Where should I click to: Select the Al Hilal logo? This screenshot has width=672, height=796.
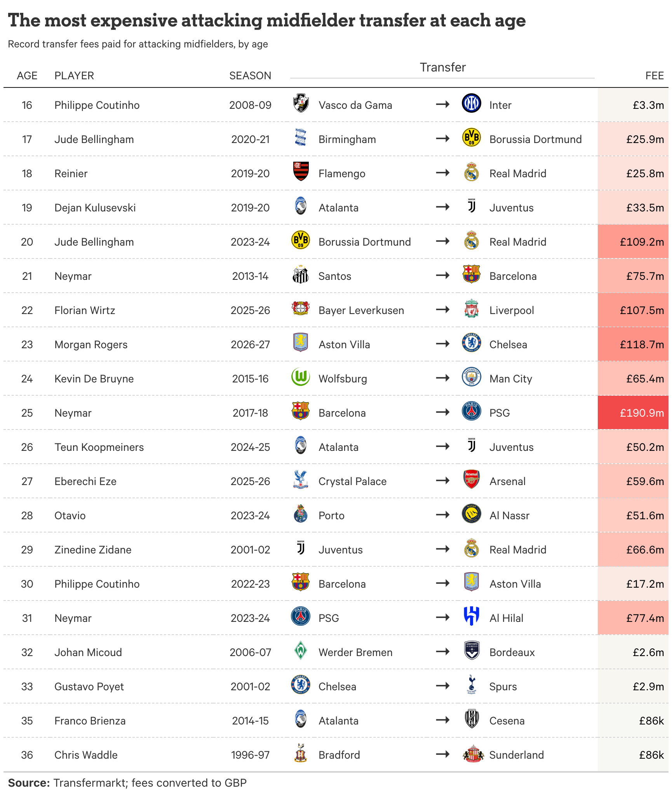click(x=471, y=616)
